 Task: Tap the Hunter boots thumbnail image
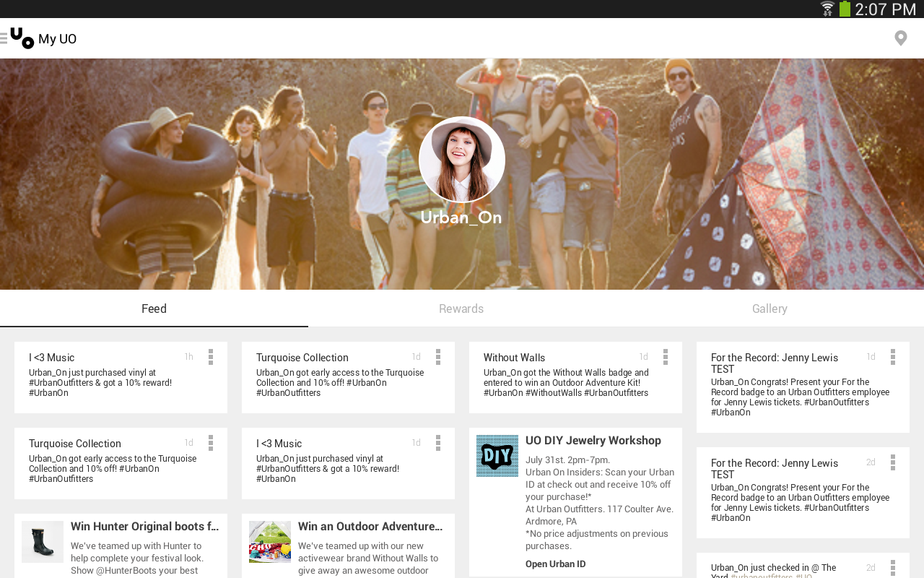coord(43,542)
